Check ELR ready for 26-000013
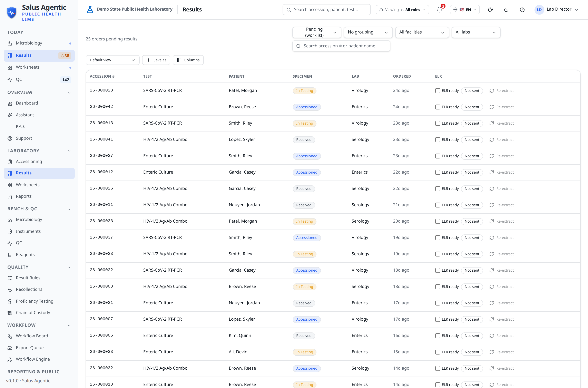 [x=438, y=123]
